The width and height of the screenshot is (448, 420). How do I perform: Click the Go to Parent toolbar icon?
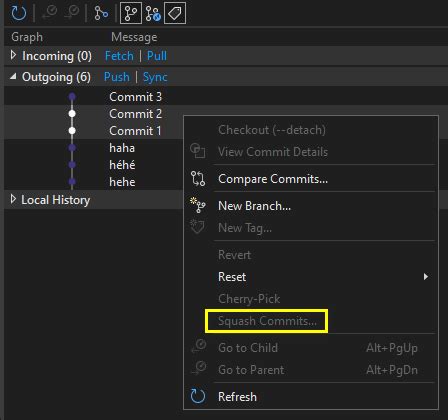72,13
